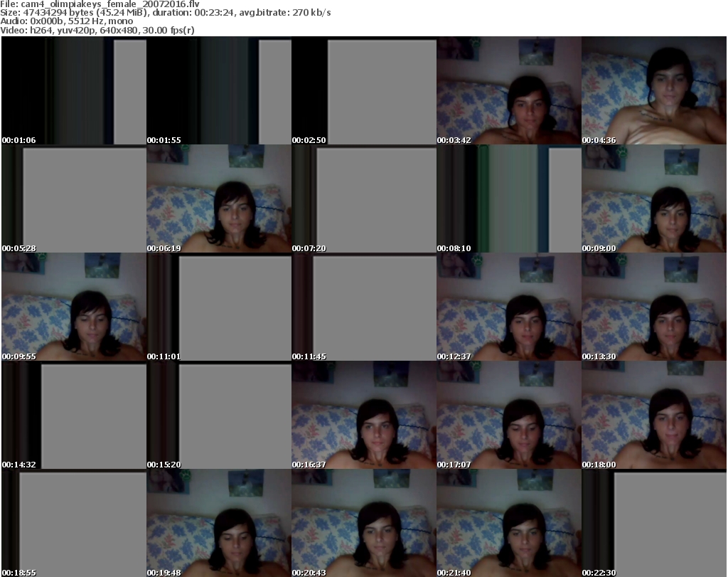Click the 'Audio: 0x000b, 5512 Hz, mono' line
The width and height of the screenshot is (728, 577).
66,21
